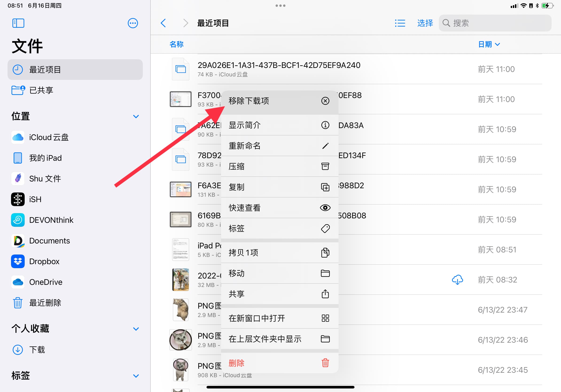This screenshot has height=392, width=561.
Task: Choose 拷贝 1 项 from the context menu
Action: 280,253
